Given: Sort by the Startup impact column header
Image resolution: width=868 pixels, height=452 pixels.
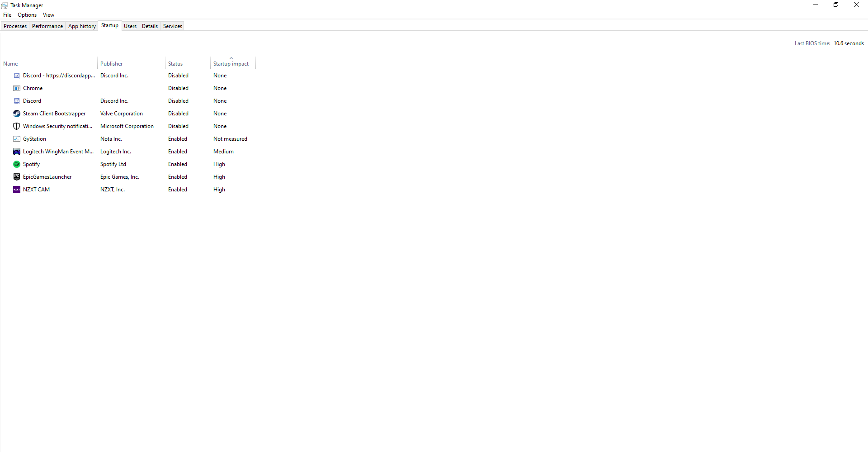Looking at the screenshot, I should [233, 63].
